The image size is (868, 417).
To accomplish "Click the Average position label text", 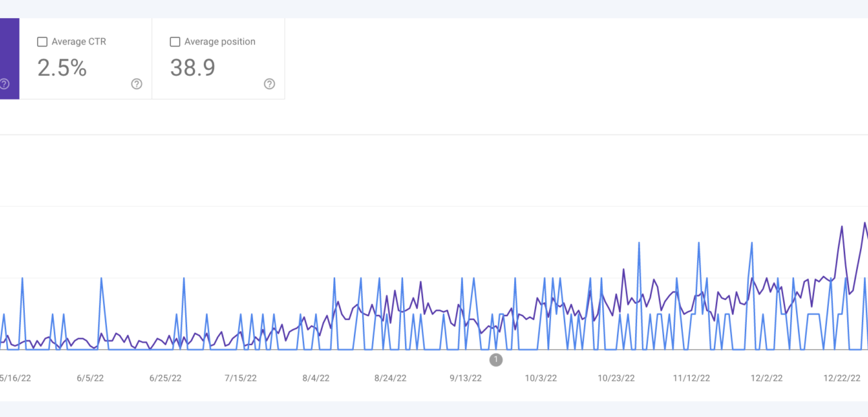I will click(219, 42).
